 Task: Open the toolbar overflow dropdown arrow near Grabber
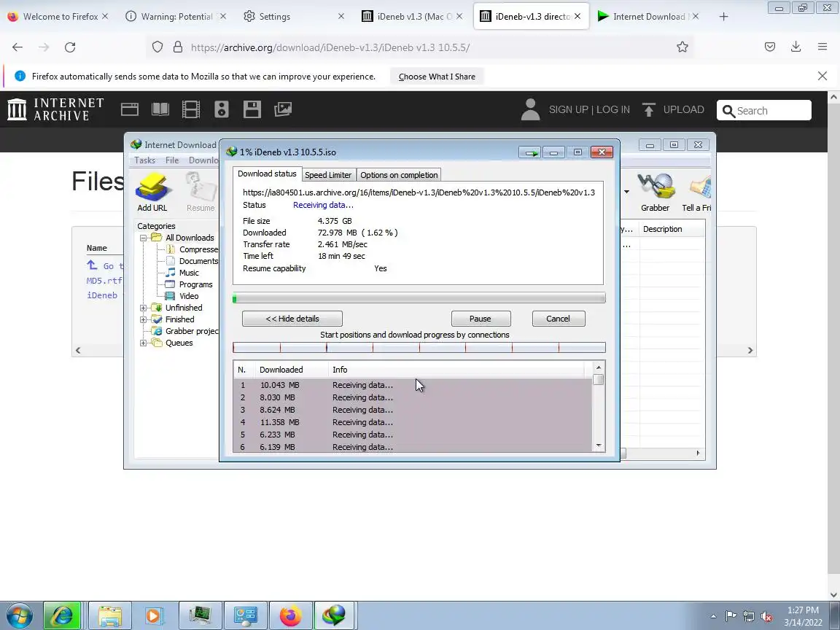pos(626,191)
